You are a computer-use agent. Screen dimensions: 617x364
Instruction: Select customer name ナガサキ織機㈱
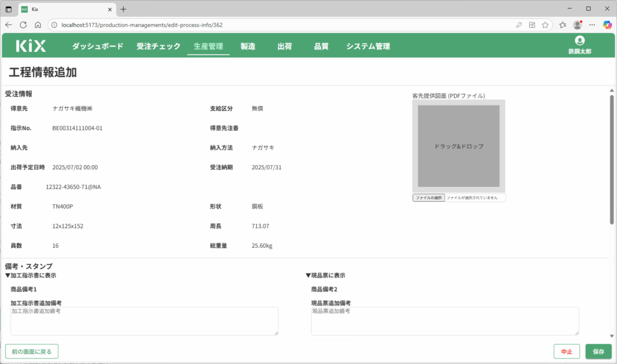pyautogui.click(x=72, y=108)
